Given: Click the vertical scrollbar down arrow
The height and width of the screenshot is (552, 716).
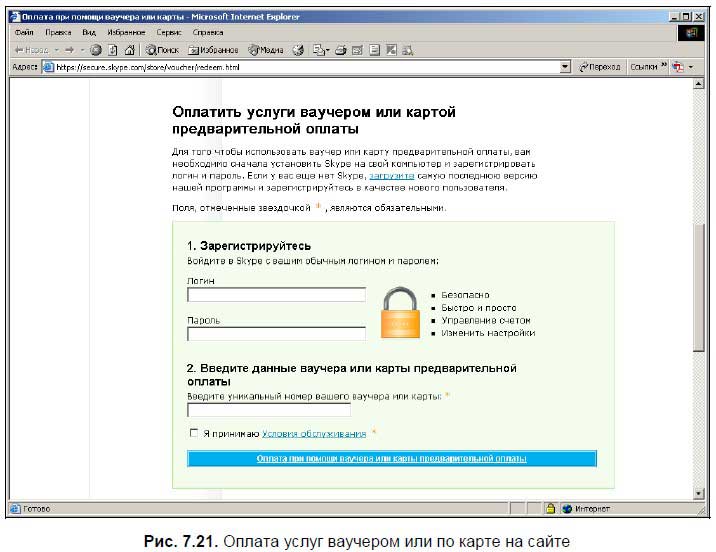Looking at the screenshot, I should point(698,493).
